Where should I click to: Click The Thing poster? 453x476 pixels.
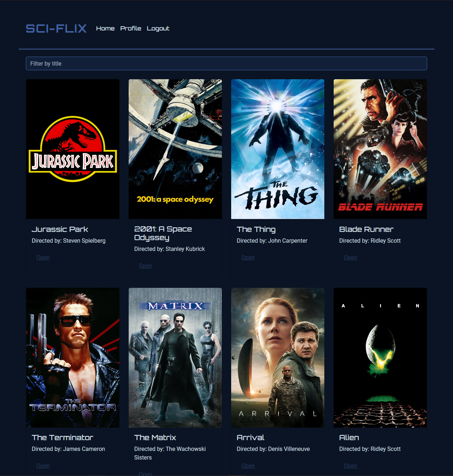click(277, 149)
